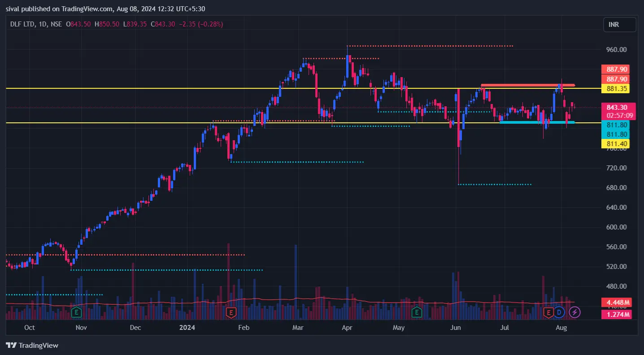Click the H850.50 high value
This screenshot has height=355, width=644.
coord(107,24)
